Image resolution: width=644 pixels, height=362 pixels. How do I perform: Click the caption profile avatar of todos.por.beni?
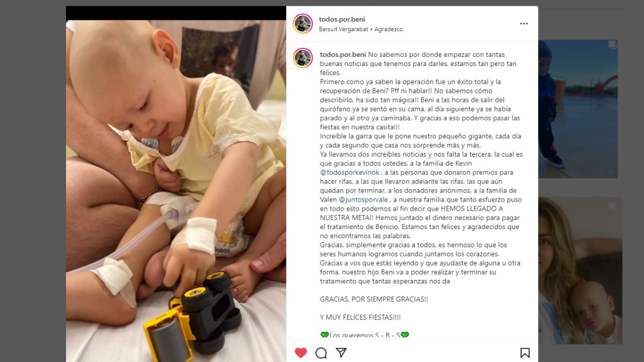(303, 58)
